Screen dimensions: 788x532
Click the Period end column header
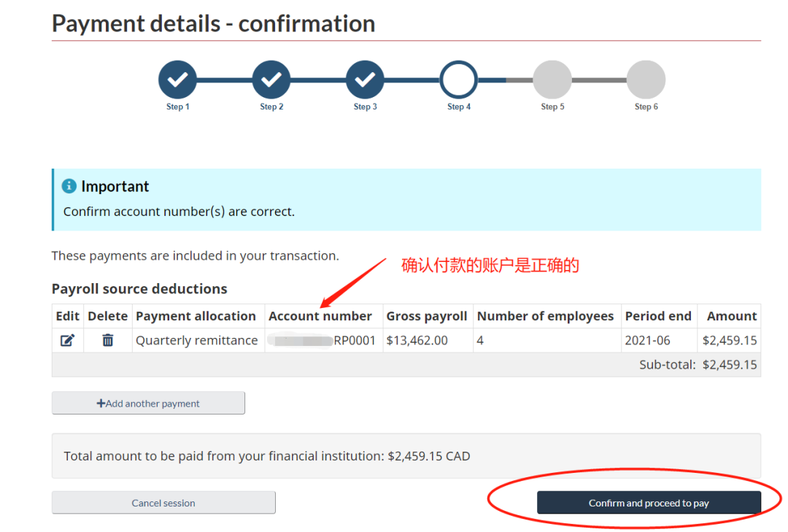pos(658,316)
